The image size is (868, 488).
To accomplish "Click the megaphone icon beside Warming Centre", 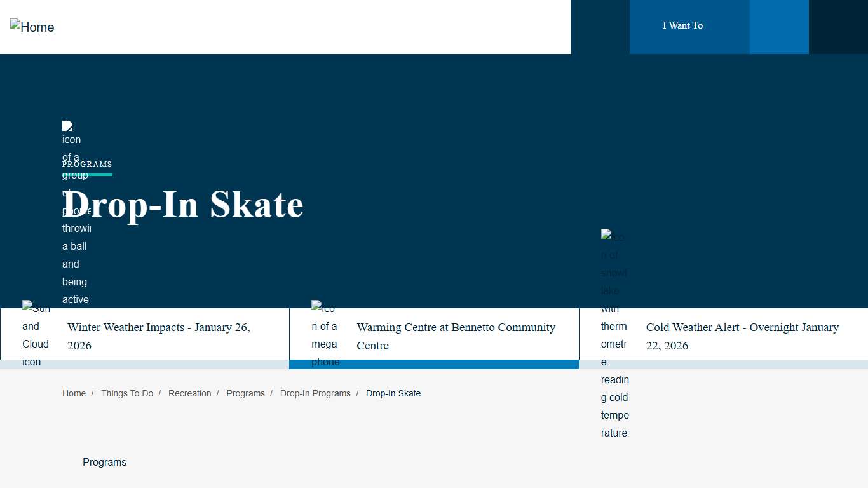I will (325, 335).
